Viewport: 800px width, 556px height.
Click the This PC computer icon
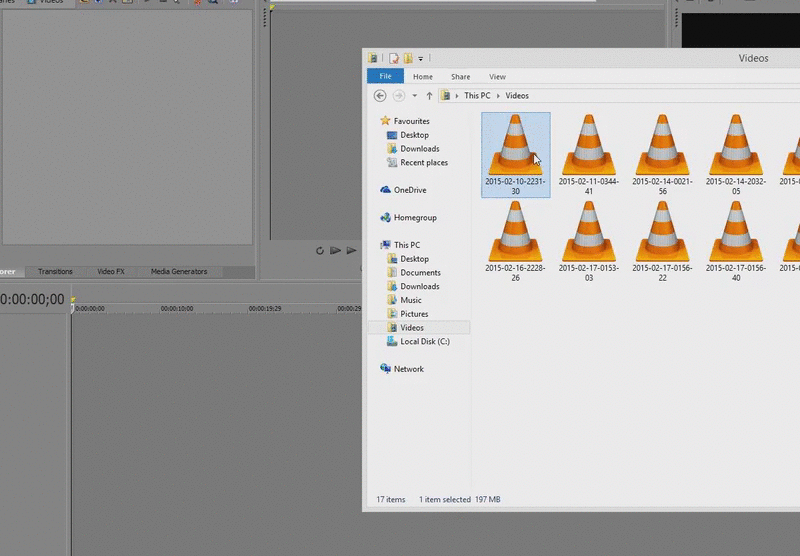pyautogui.click(x=385, y=245)
